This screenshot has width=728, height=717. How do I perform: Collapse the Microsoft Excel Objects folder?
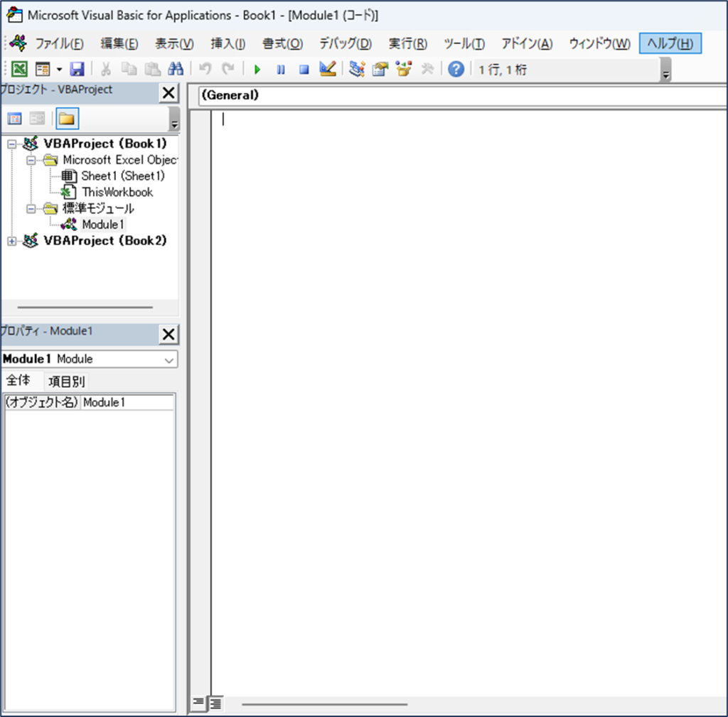31,160
